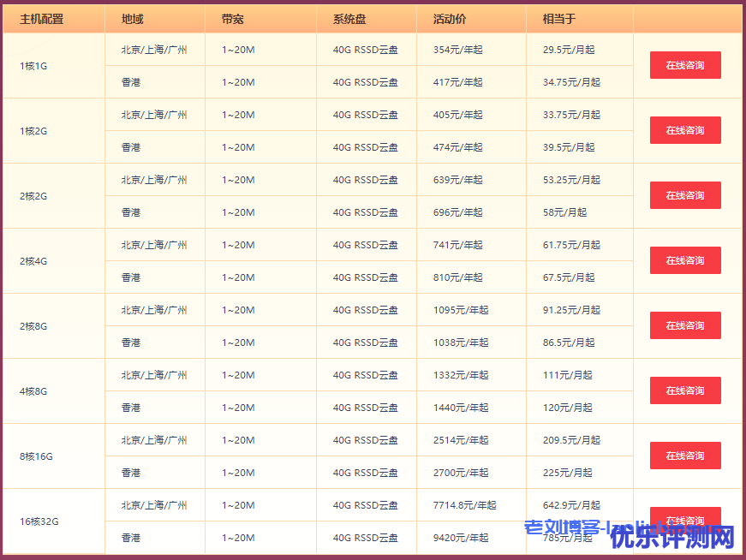746x560 pixels.
Task: Click the 1095元/年起 price
Action: coord(461,310)
